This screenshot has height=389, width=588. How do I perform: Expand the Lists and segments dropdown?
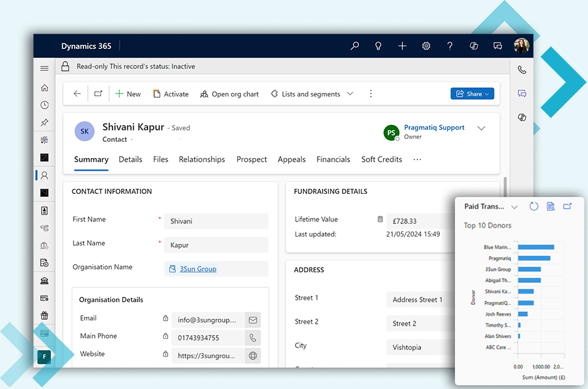coord(350,94)
